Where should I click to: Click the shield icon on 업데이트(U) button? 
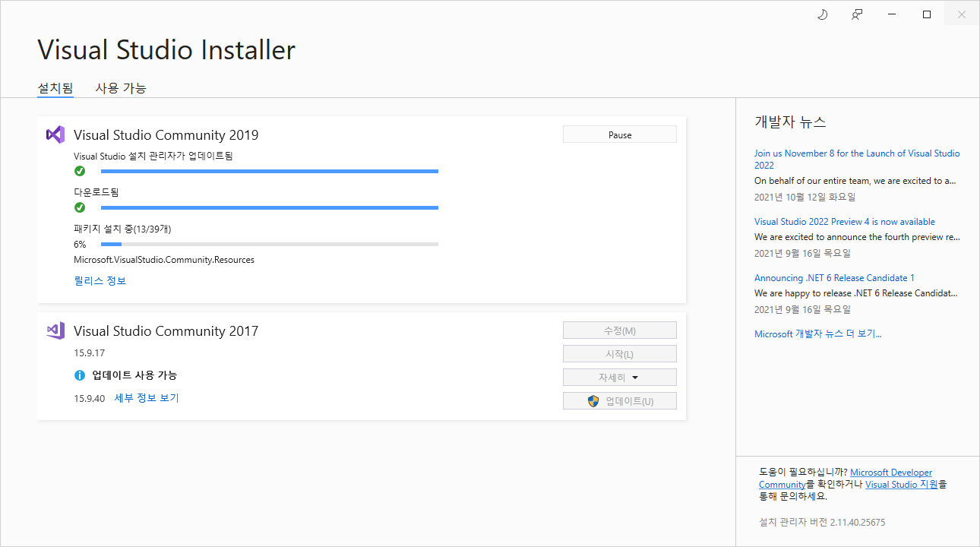click(593, 401)
